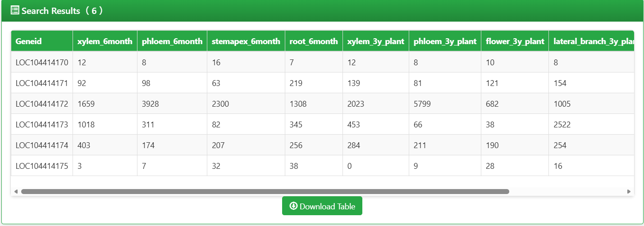
Task: Click value 2300 in stemapex_6month
Action: point(220,104)
